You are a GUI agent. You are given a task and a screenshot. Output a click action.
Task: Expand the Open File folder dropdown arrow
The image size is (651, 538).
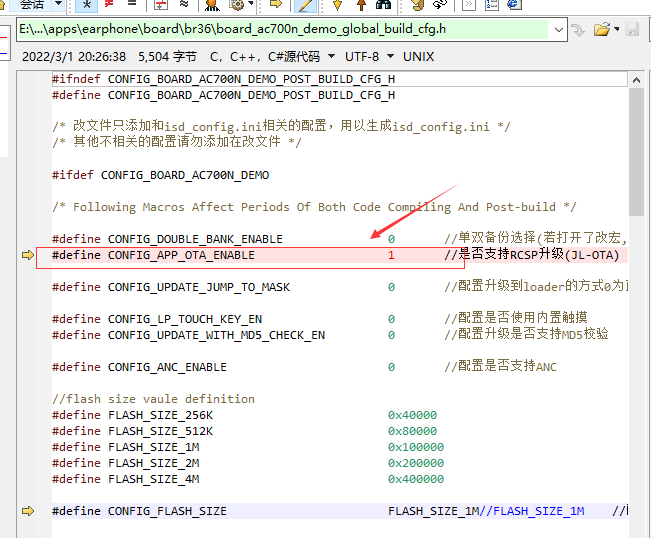pos(617,29)
